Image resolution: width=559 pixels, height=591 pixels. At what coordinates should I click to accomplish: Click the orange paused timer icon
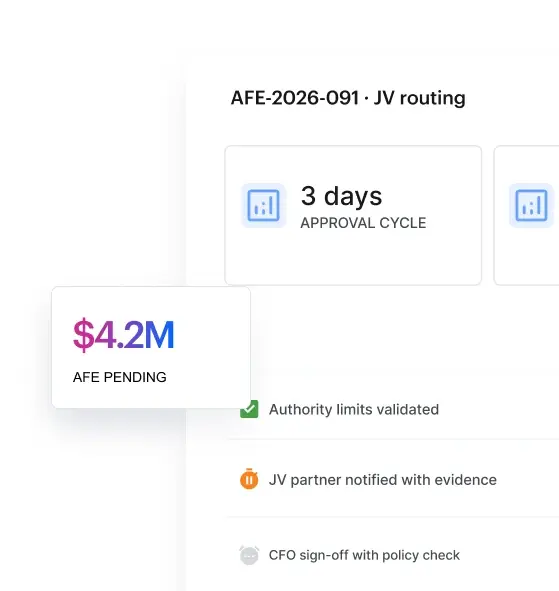249,479
